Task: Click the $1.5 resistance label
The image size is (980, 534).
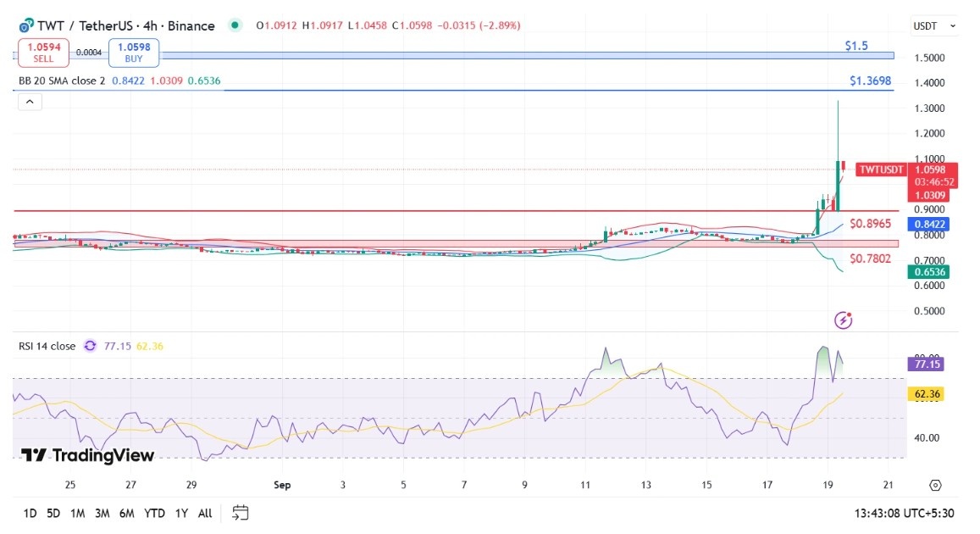Action: point(856,46)
